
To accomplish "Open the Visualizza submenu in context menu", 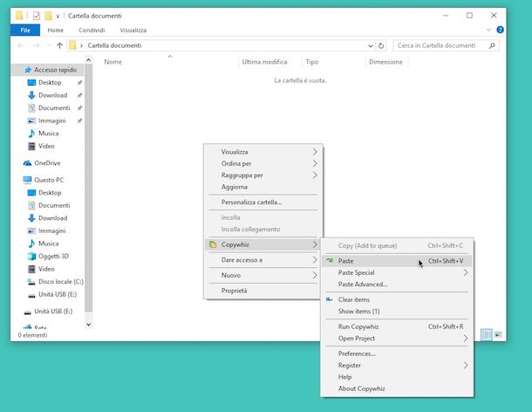I will tap(263, 152).
